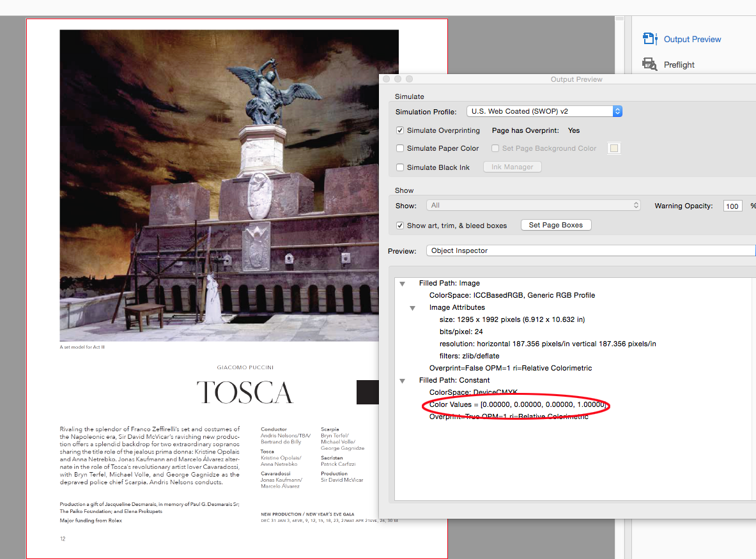Enable Set Page Background Color checkbox

point(495,148)
